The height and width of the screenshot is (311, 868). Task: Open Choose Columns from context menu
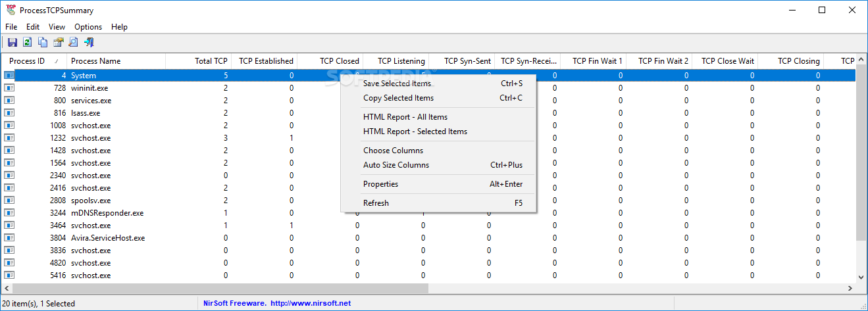(x=439, y=151)
